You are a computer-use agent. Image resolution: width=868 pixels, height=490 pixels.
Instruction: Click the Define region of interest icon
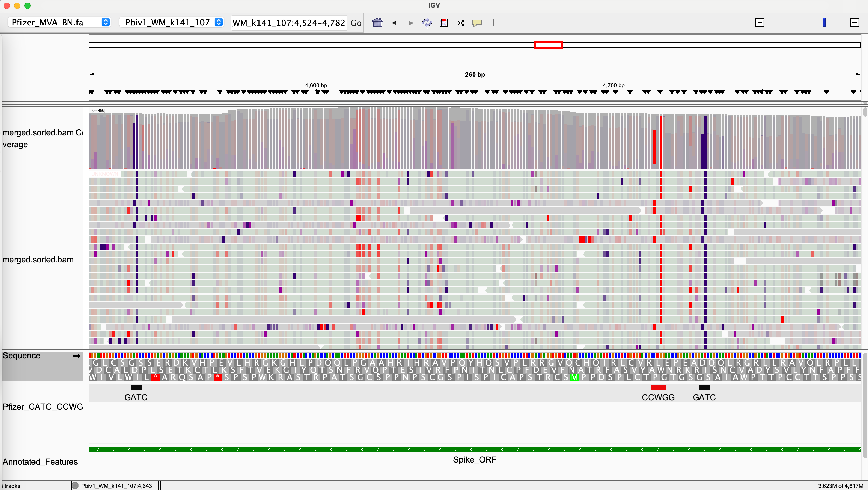click(x=444, y=23)
